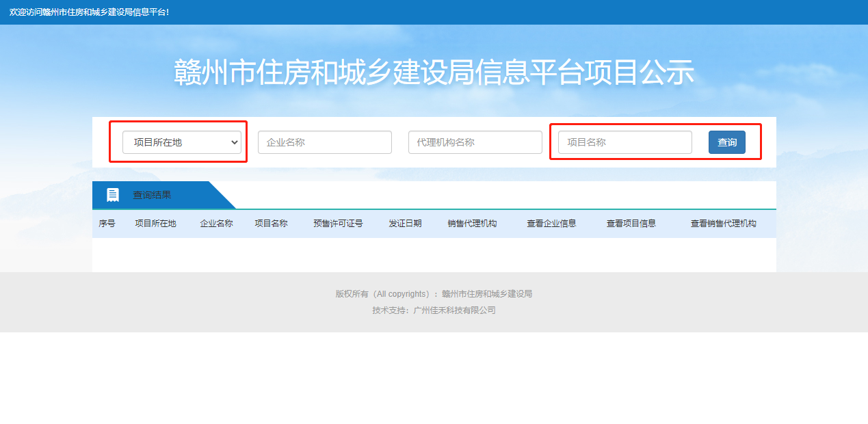Click the 查看企业信息 column header
The width and height of the screenshot is (868, 424).
551,223
